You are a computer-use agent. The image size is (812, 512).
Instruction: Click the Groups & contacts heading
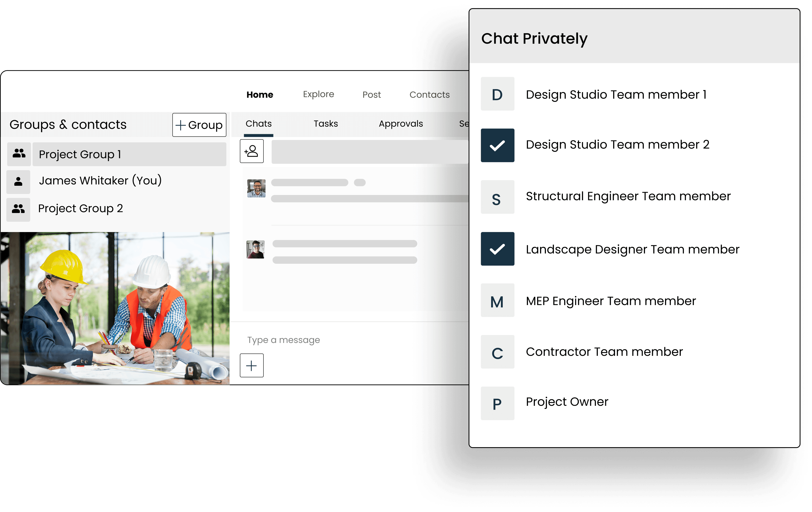coord(68,125)
